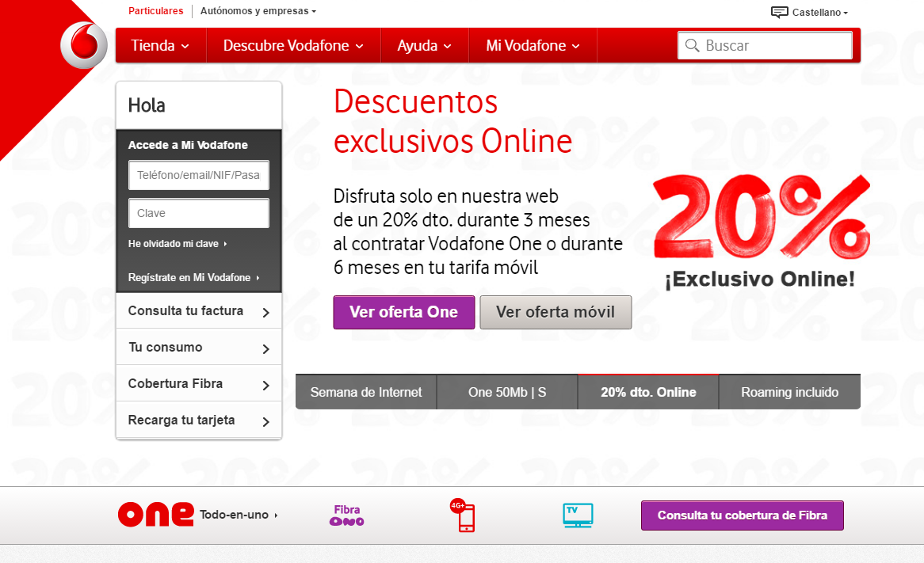The image size is (924, 563).
Task: Click the Ver oferta móvil button
Action: (556, 312)
